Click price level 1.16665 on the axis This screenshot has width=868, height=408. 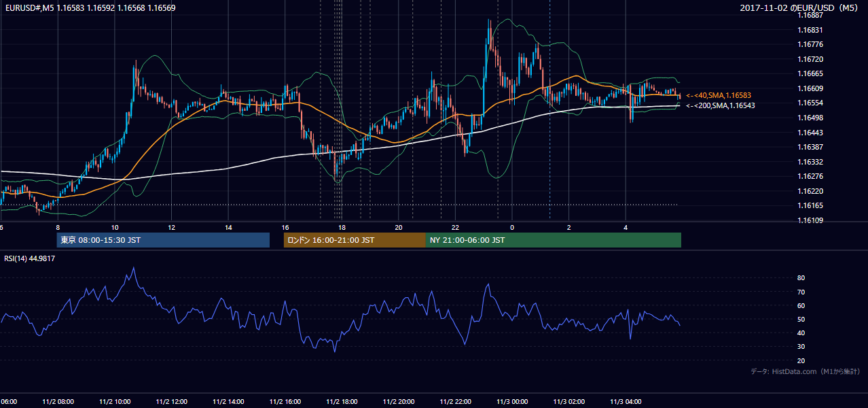coord(810,74)
